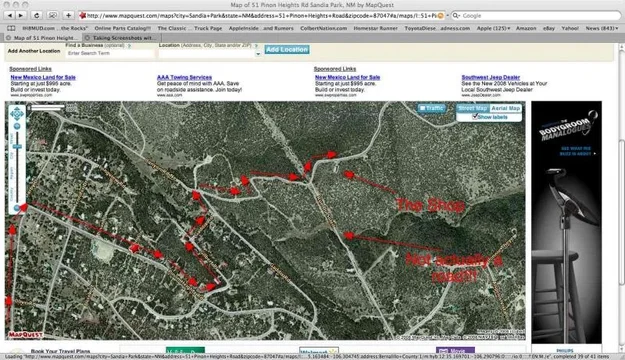Open the ToyotaDiesel bookmark
Screen dimensions: 625x360
pos(437,28)
